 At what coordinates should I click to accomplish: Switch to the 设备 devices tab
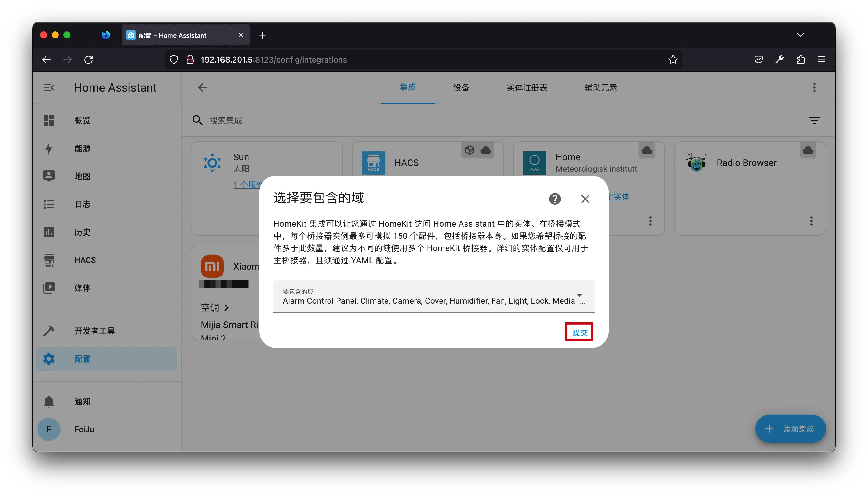(461, 88)
